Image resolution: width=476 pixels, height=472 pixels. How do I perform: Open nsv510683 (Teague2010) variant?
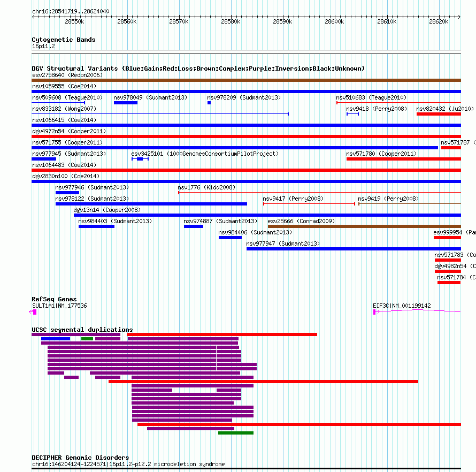[x=371, y=97]
